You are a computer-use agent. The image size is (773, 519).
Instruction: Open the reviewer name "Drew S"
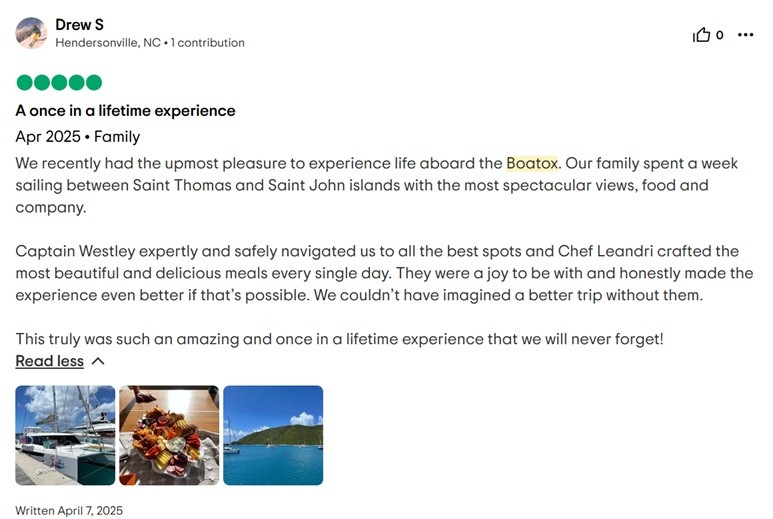click(79, 24)
